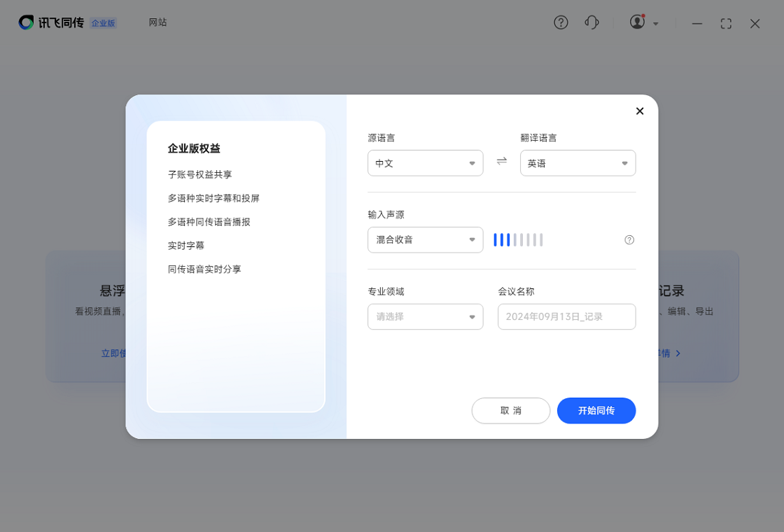Click the 取消 button

tap(511, 411)
